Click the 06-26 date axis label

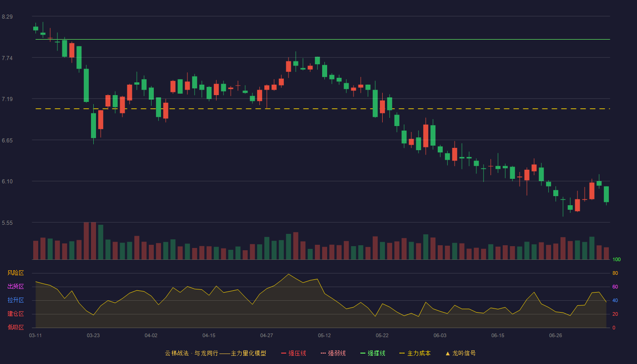[x=556, y=335]
